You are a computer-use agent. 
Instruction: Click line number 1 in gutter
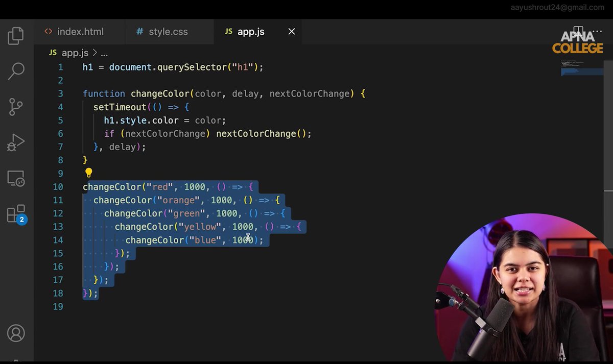(x=60, y=67)
